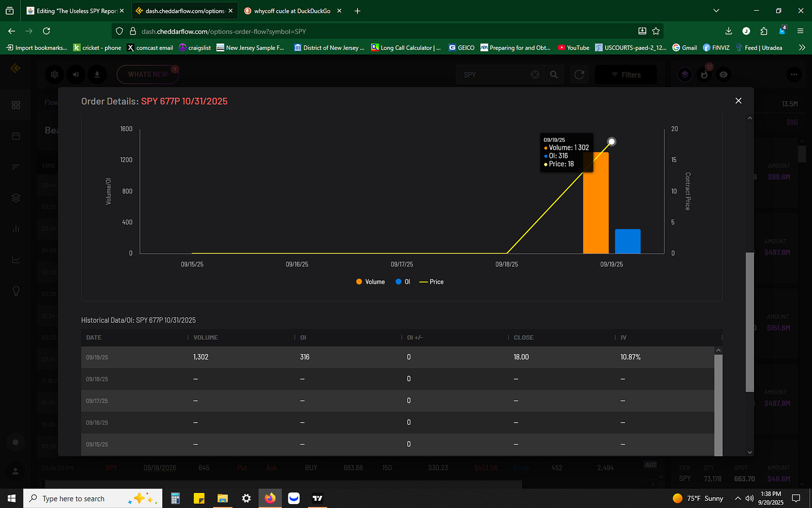812x508 pixels.
Task: Click the blue 09/19/25 OI bar
Action: pos(627,241)
